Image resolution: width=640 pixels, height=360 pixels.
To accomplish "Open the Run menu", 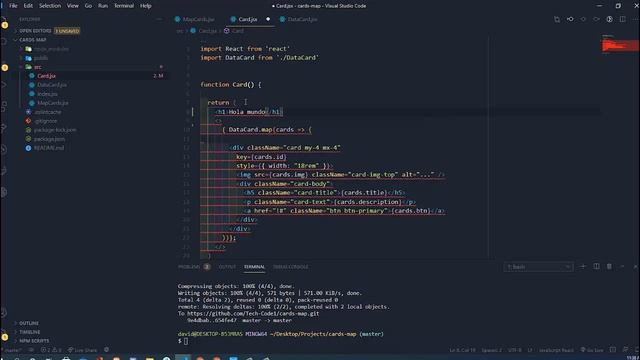I will (103, 6).
